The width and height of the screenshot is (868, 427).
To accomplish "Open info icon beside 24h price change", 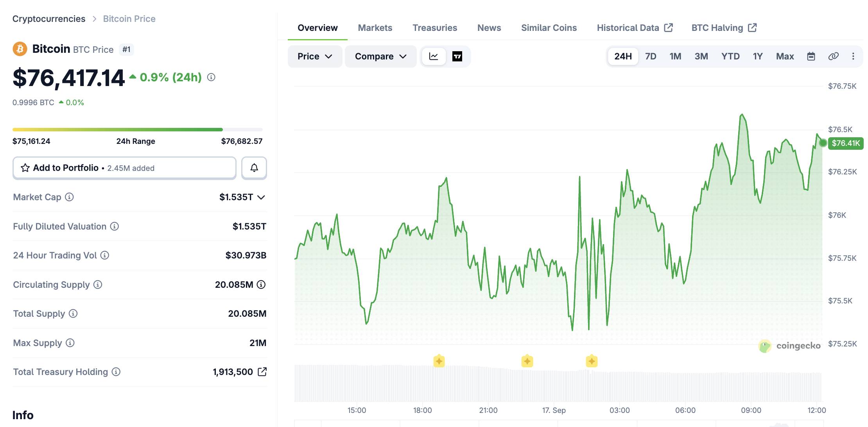I will (211, 77).
